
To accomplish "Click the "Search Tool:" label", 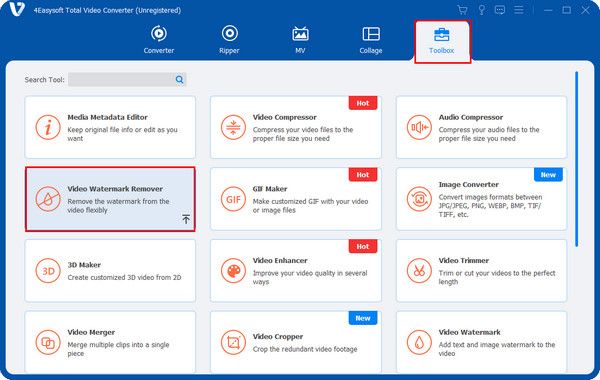I will (x=44, y=80).
